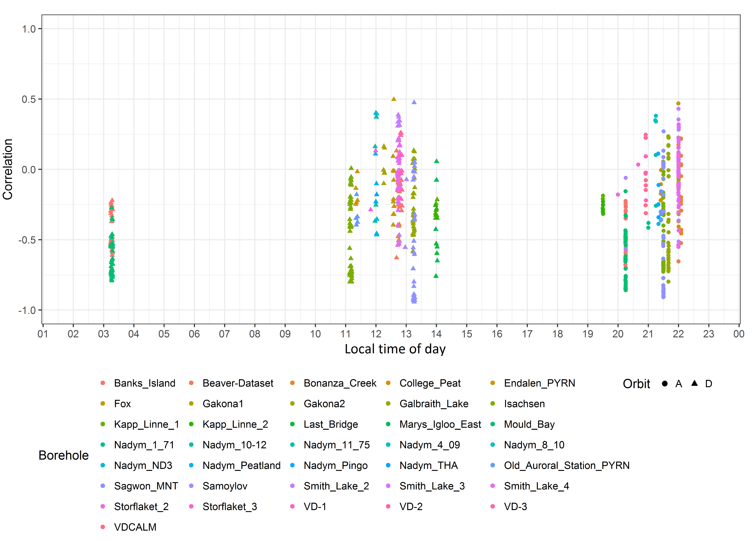Click the -1.0 tick label on the y-axis
This screenshot has width=756, height=541.
[x=27, y=310]
